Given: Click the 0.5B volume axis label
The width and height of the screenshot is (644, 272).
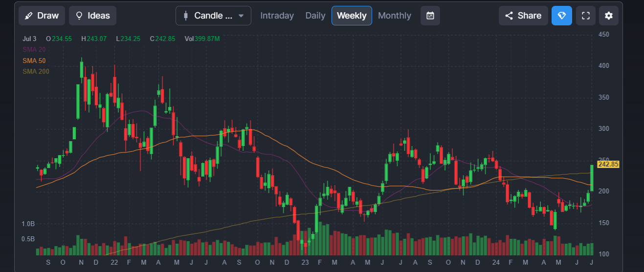Looking at the screenshot, I should [x=28, y=239].
